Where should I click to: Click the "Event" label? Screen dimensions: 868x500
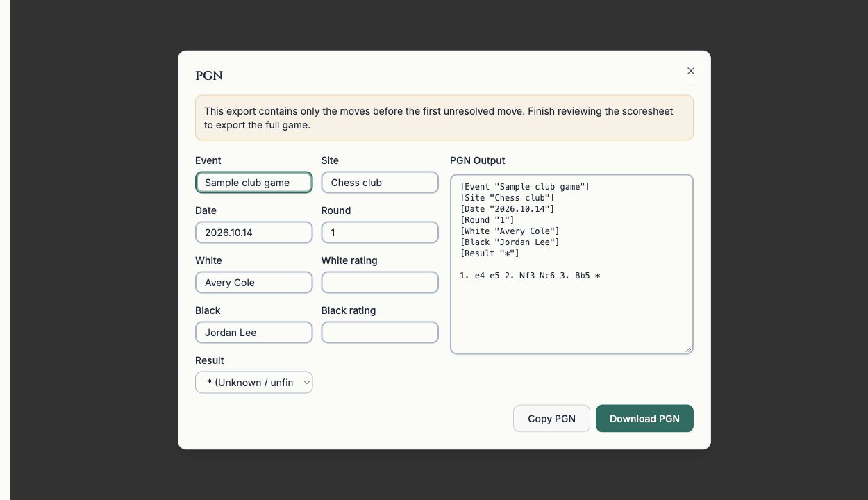208,160
